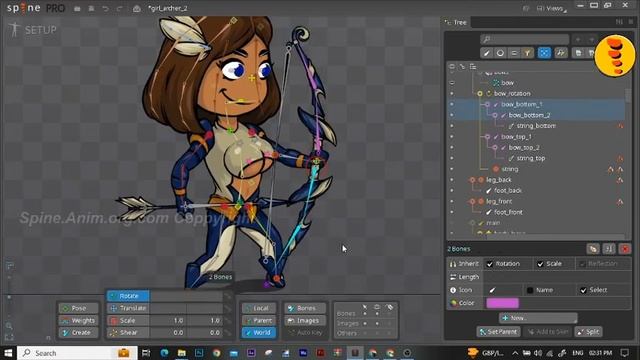Open Spine main menu logo
Screen dimensions: 640x360
(x=24, y=8)
